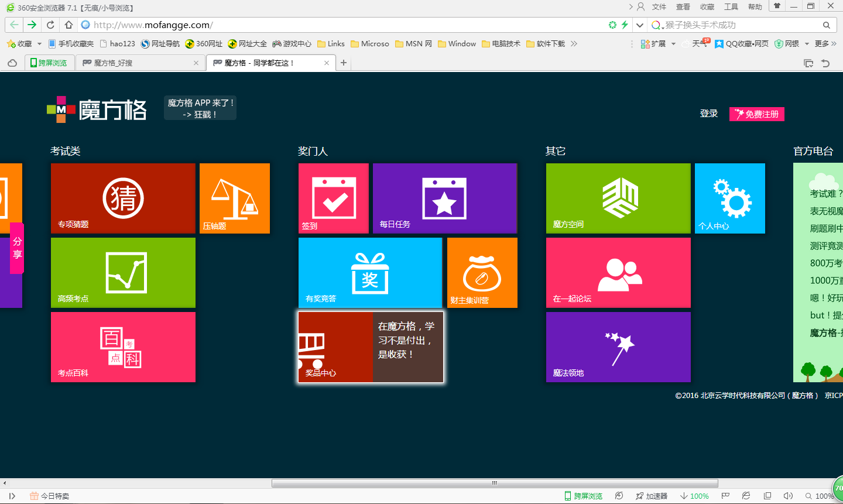Toggle the sidebar with status bar expand icon
Image resolution: width=843 pixels, height=504 pixels.
(12, 496)
